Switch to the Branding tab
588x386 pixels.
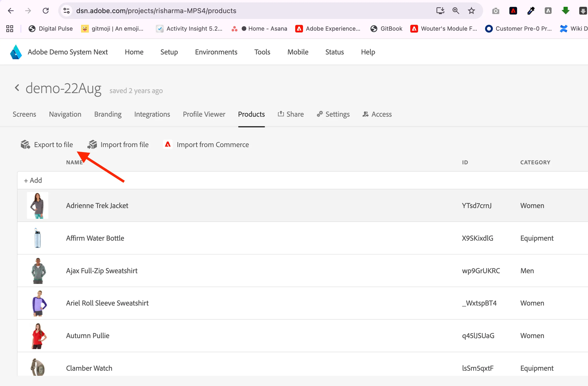(108, 114)
